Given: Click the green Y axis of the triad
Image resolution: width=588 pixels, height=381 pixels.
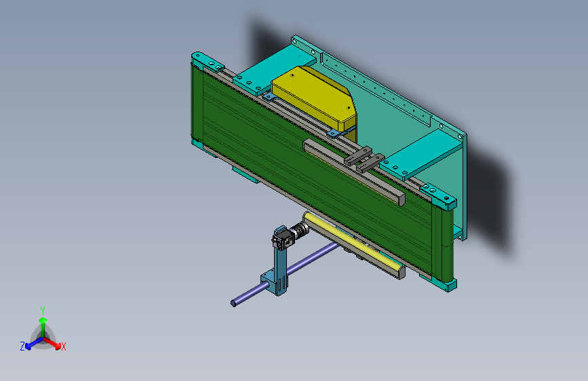Looking at the screenshot, I should point(43,327).
